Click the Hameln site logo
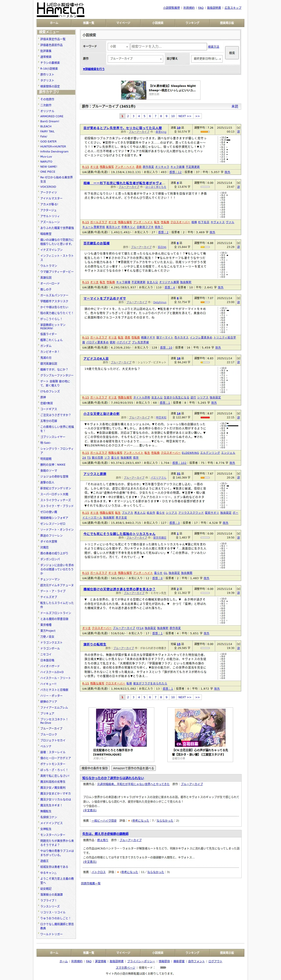The height and width of the screenshot is (980, 281). pyautogui.click(x=61, y=9)
